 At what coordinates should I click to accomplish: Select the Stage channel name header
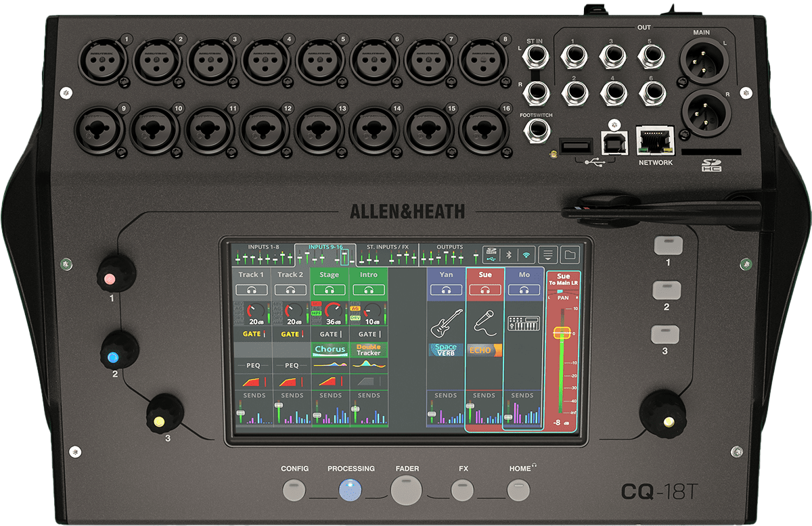330,274
